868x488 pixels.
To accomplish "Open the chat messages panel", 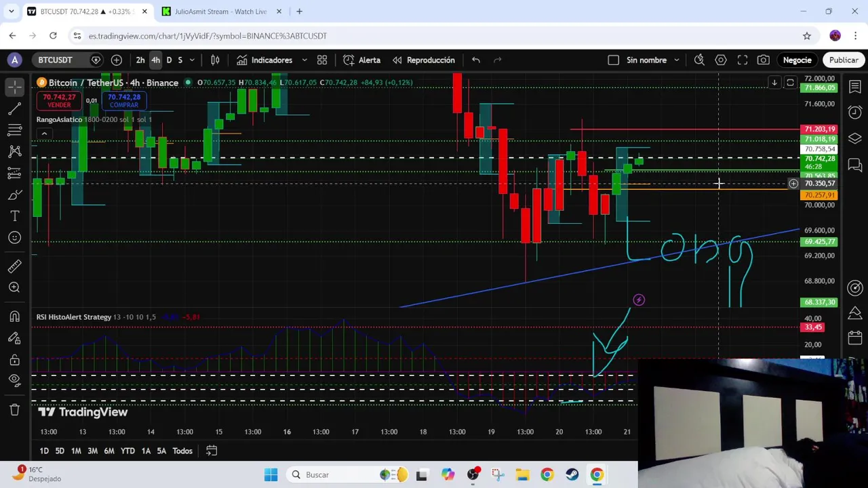I will 855,164.
